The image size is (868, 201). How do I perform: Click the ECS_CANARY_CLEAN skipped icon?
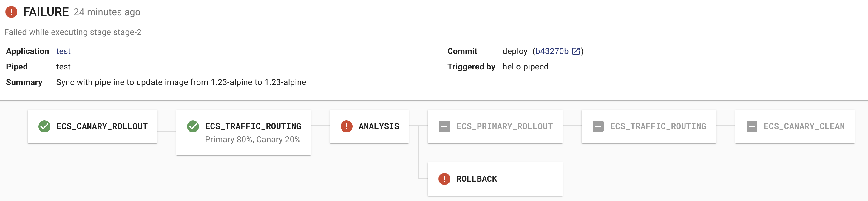pyautogui.click(x=752, y=126)
